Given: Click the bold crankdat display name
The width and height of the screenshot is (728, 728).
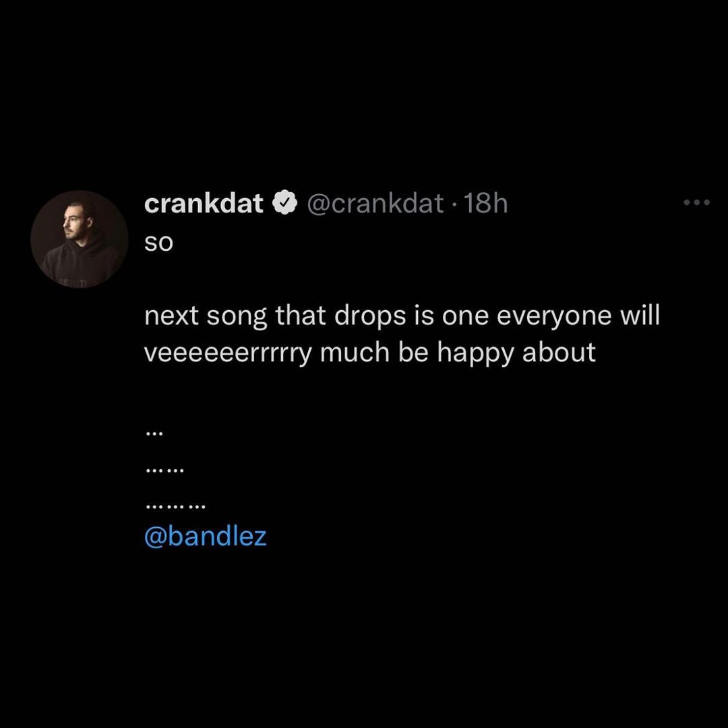Looking at the screenshot, I should click(x=204, y=202).
